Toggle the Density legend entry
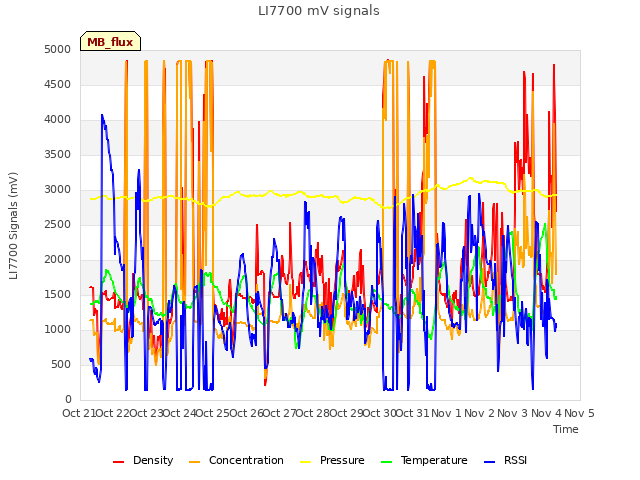This screenshot has width=640, height=480. click(143, 460)
